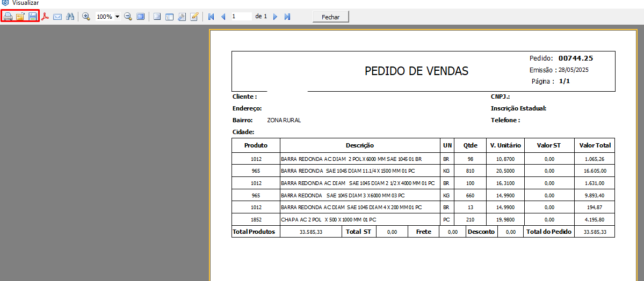644x281 pixels.
Task: Export the report to PDF
Action: [46, 17]
